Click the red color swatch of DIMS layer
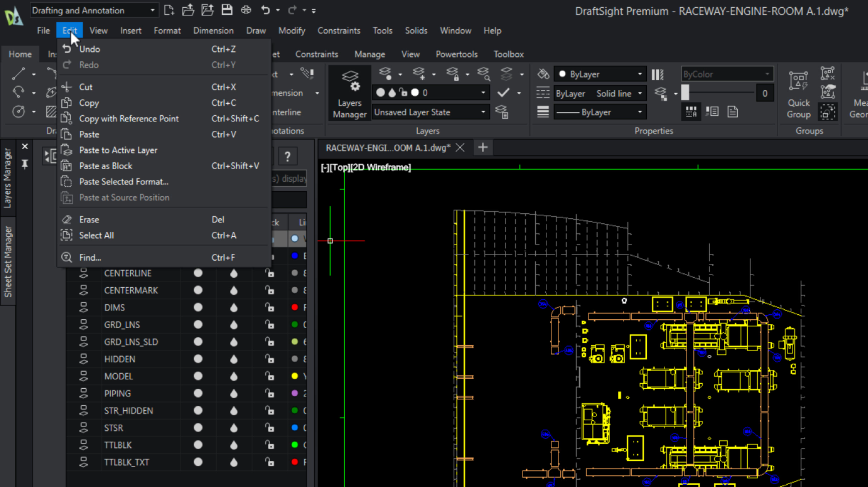The image size is (868, 487). pyautogui.click(x=295, y=308)
